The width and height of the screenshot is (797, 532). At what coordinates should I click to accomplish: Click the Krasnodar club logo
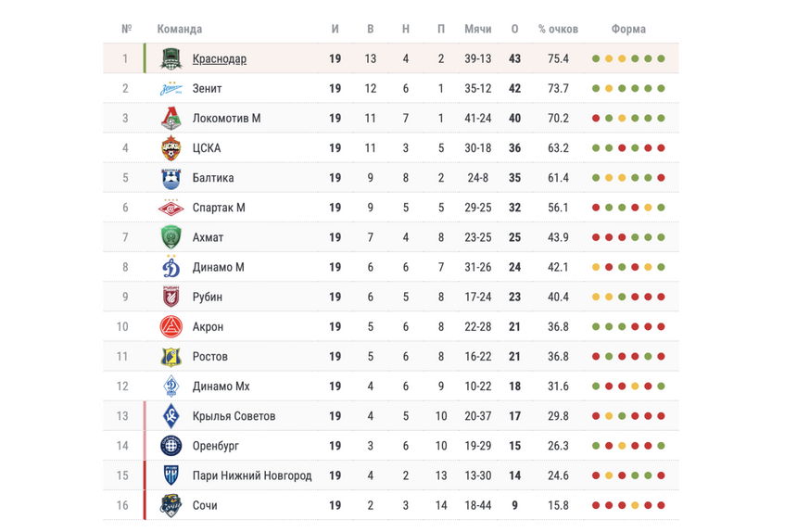tap(171, 59)
